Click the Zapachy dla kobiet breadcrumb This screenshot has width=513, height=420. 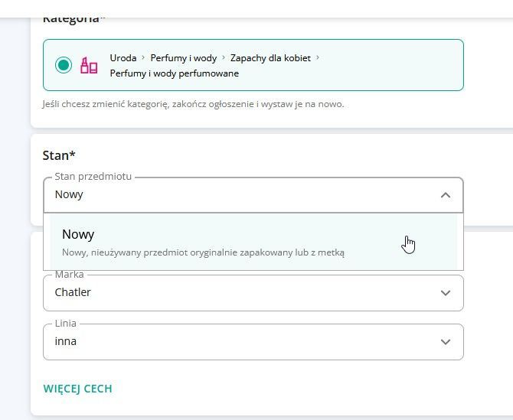point(270,58)
